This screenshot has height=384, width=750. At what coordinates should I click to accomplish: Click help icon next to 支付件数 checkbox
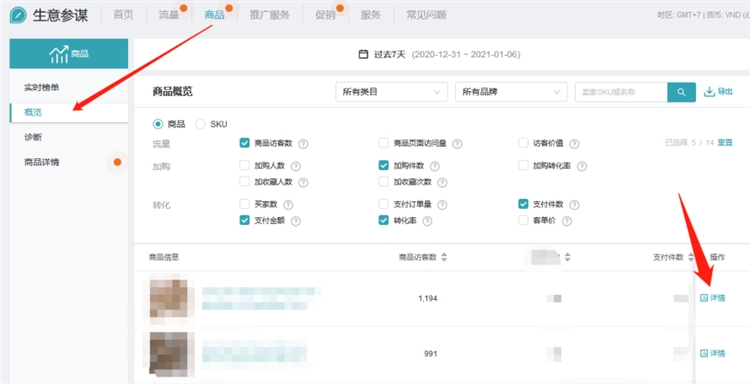tap(574, 205)
